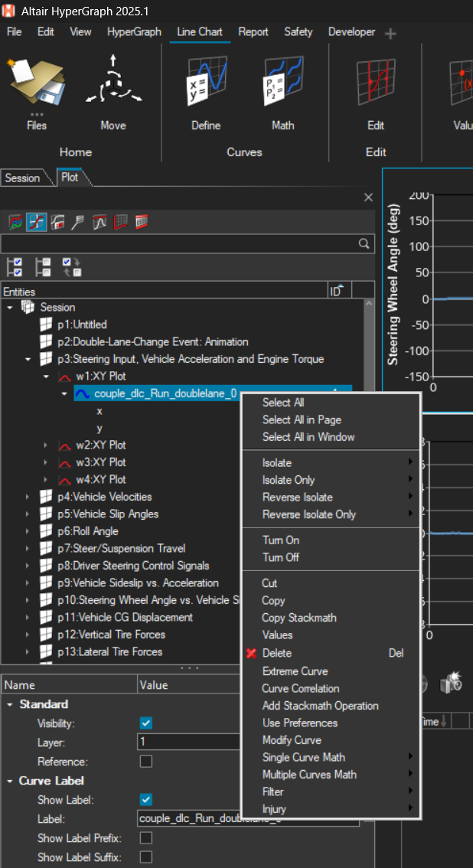Switch to the Safety ribbon tab
Screen dimensions: 473x868
point(298,32)
